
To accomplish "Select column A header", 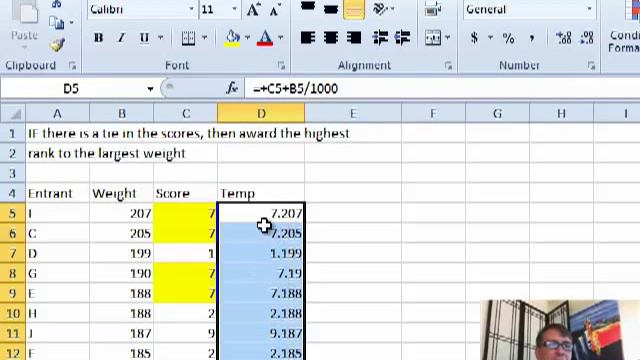I will click(x=58, y=113).
